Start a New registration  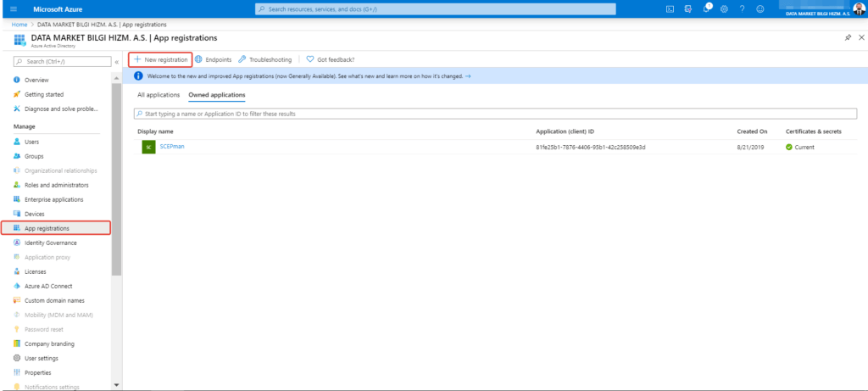(x=160, y=59)
